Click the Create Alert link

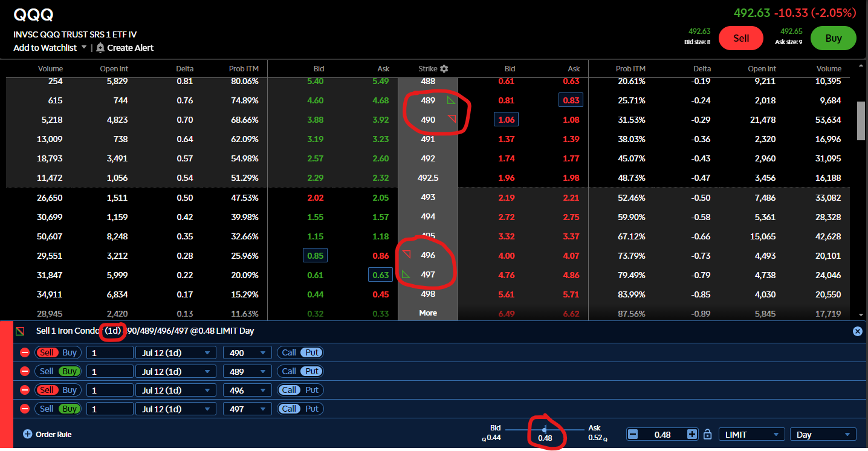[x=131, y=47]
